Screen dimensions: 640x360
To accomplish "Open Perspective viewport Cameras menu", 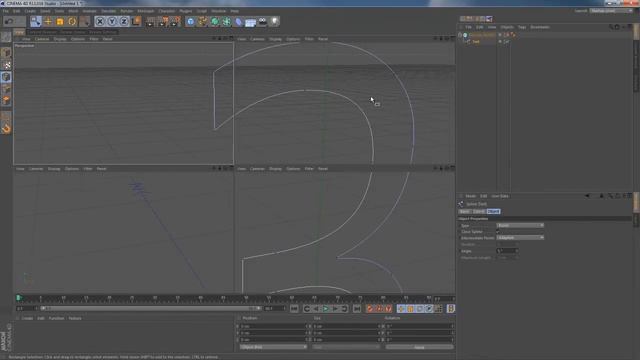I will tap(42, 39).
